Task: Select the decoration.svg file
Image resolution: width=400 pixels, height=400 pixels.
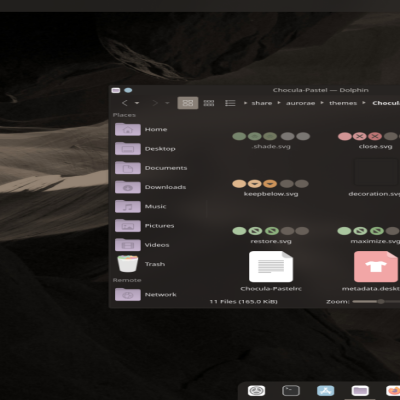Action: click(x=375, y=178)
